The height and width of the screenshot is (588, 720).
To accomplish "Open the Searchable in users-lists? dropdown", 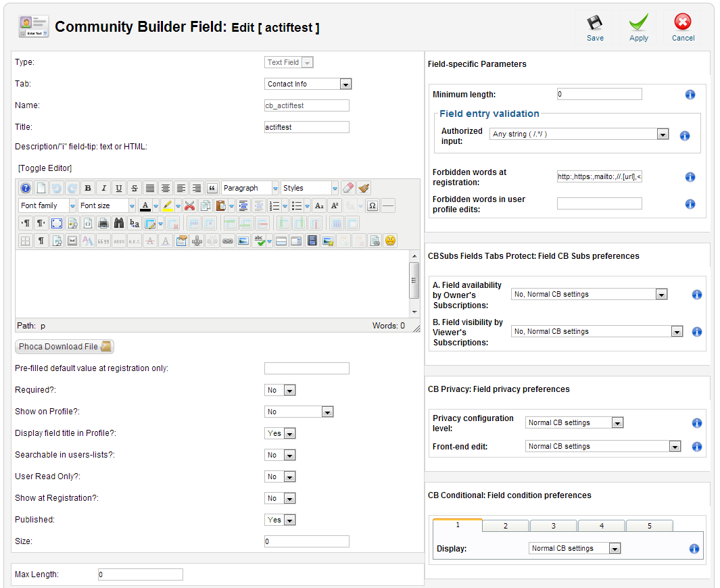I will pos(280,455).
